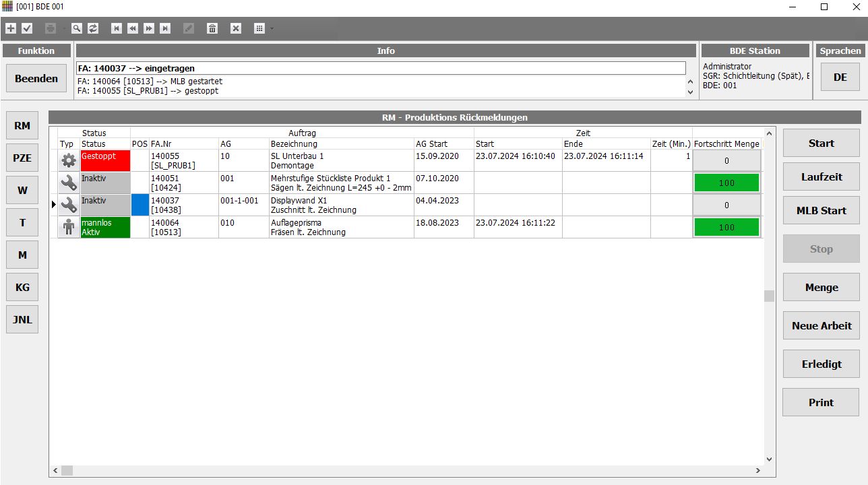This screenshot has height=485, width=868.
Task: Click start time 23.07.2024 16:11:22
Action: (x=516, y=222)
